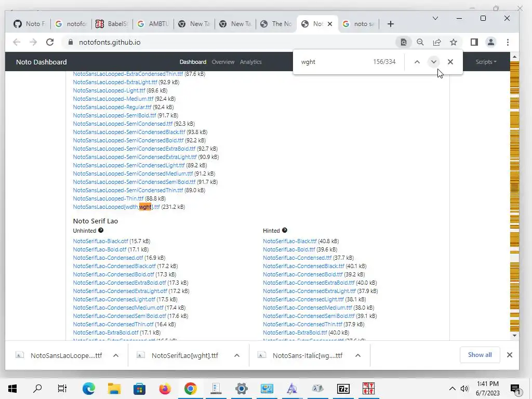The width and height of the screenshot is (532, 399).
Task: Click the Noto Dashboard brand title
Action: pyautogui.click(x=42, y=62)
